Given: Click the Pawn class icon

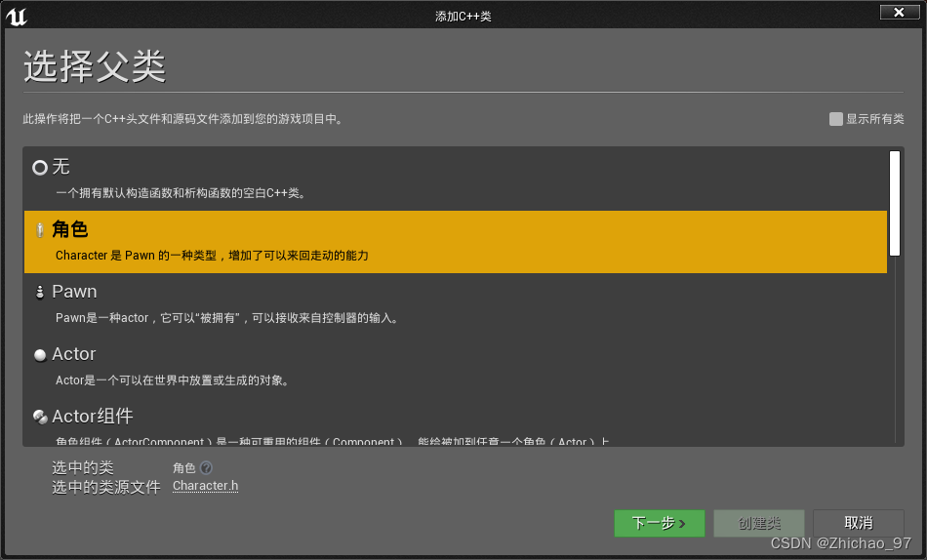Looking at the screenshot, I should (x=40, y=292).
